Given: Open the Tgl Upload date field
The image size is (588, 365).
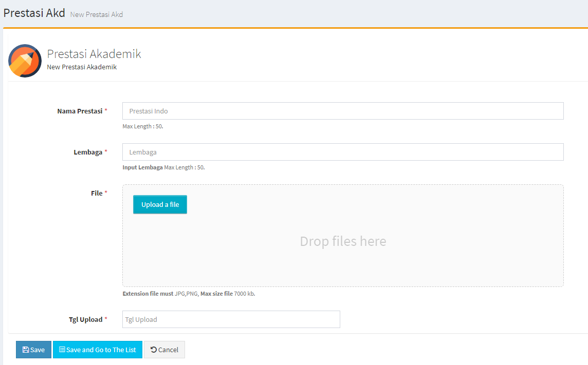Looking at the screenshot, I should tap(231, 319).
